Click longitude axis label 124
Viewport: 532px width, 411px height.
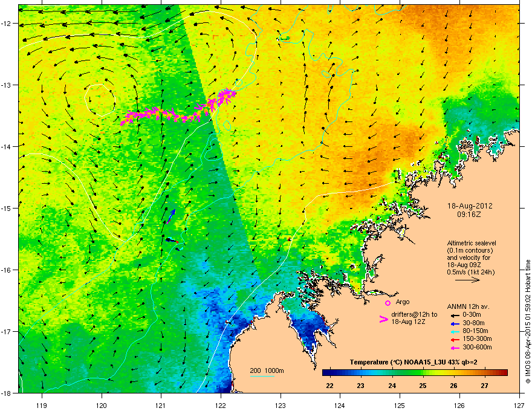click(x=340, y=405)
